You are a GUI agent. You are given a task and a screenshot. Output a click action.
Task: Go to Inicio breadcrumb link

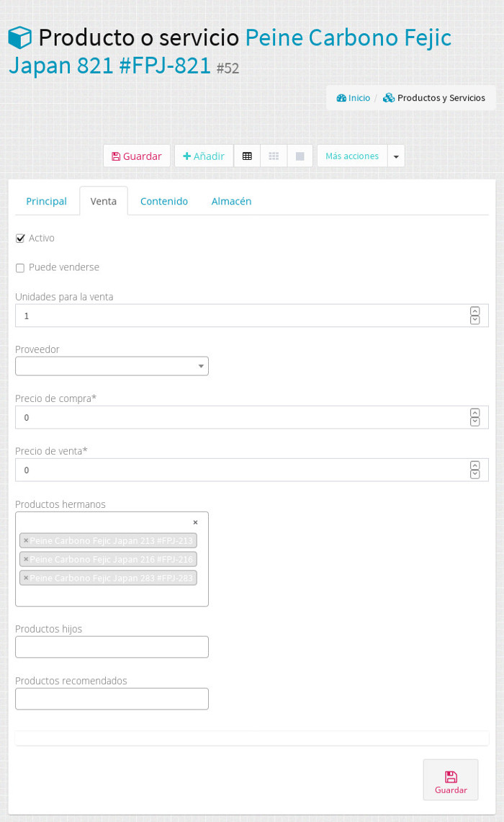353,98
